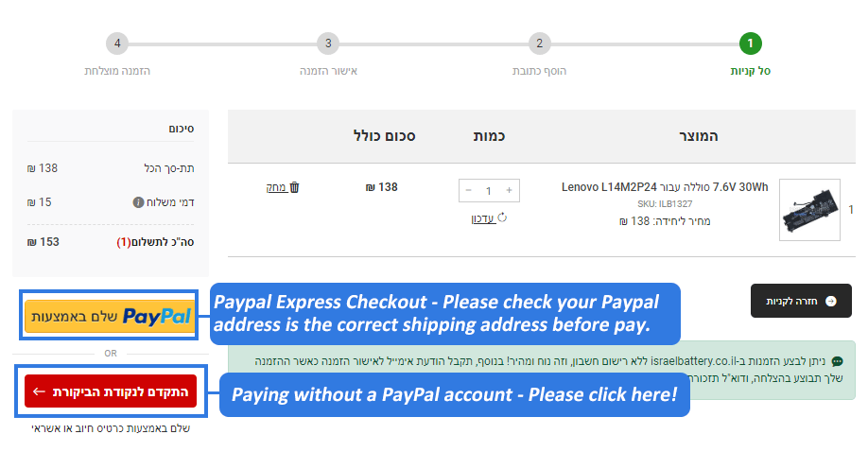Click the PayPal logo on yellow button
Screen dimensions: 868x452
pyautogui.click(x=156, y=316)
